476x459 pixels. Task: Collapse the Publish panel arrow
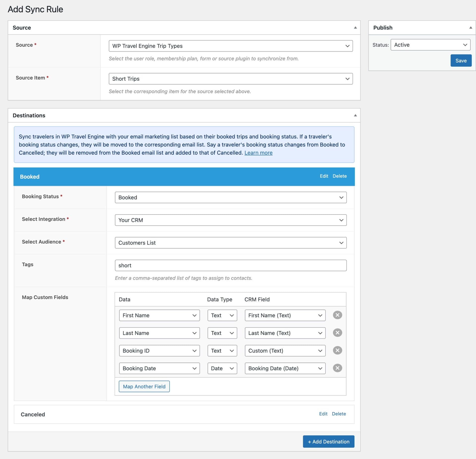(471, 27)
